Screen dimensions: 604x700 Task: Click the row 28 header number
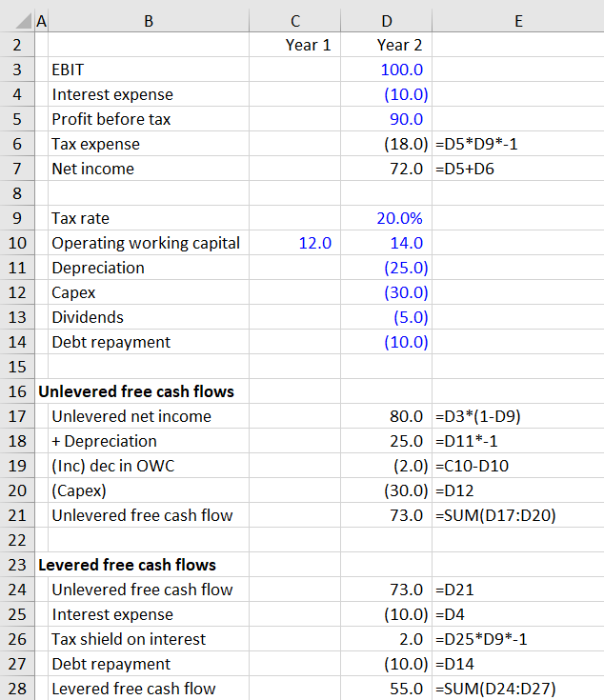(x=17, y=689)
